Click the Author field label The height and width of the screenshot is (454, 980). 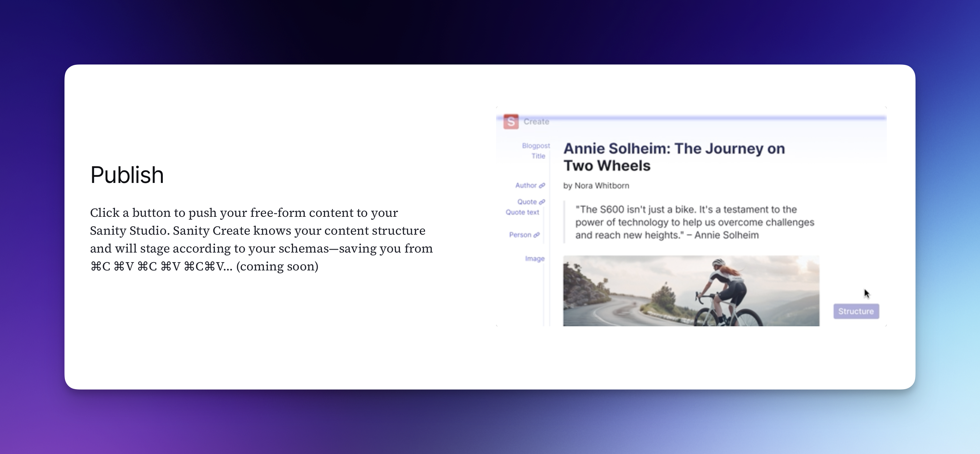(526, 185)
